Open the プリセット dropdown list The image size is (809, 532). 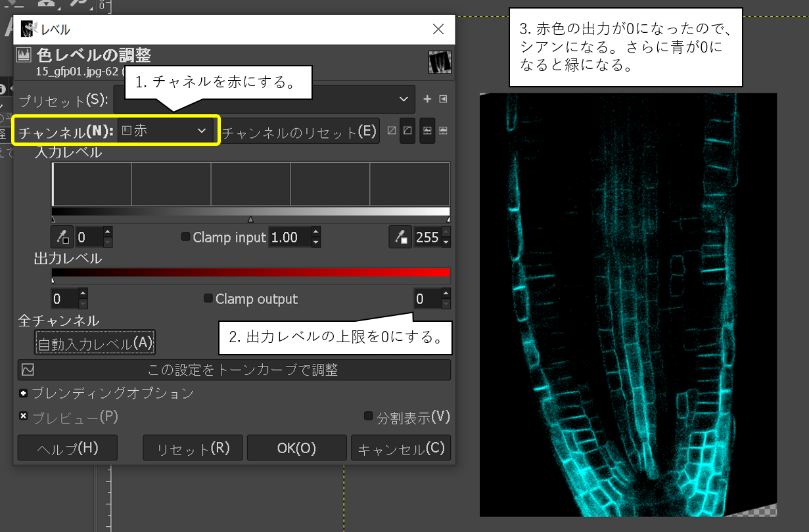pyautogui.click(x=263, y=99)
